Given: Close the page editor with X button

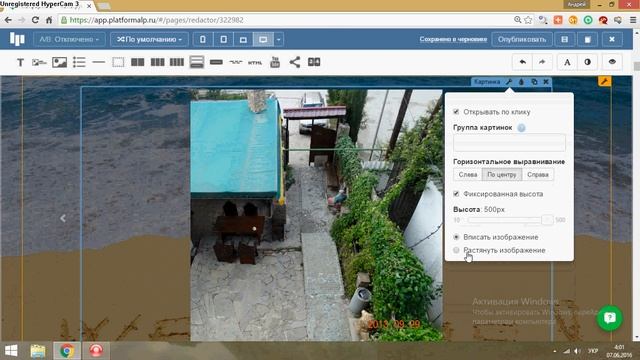Looking at the screenshot, I should pos(611,39).
